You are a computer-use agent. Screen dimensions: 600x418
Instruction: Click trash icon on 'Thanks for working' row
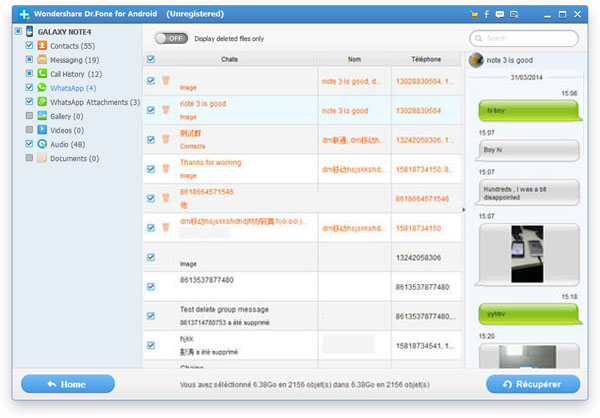166,168
